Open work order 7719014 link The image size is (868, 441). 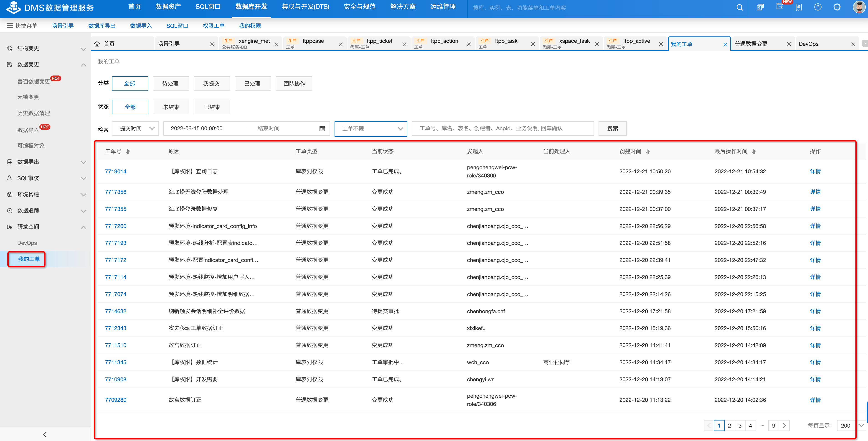[116, 171]
